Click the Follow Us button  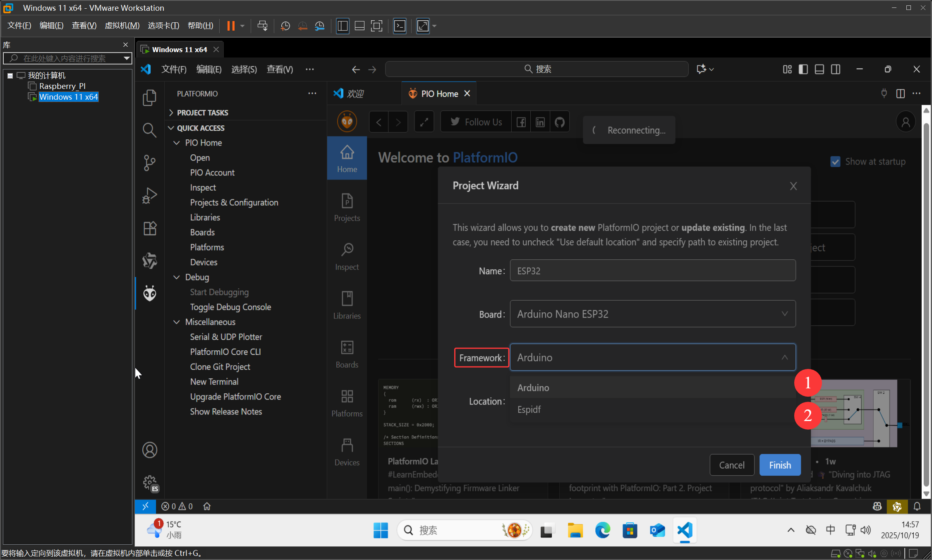point(475,121)
